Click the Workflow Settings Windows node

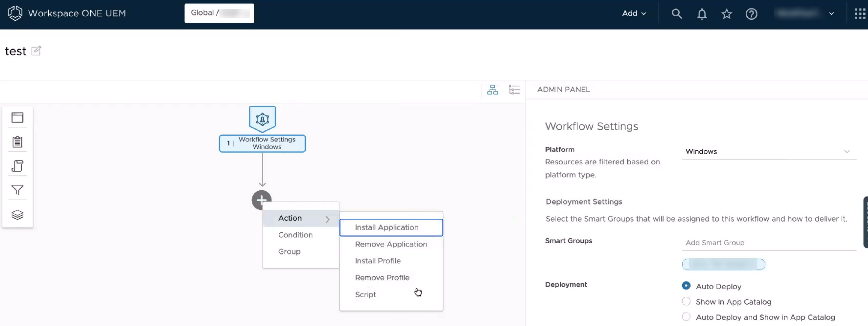(262, 143)
